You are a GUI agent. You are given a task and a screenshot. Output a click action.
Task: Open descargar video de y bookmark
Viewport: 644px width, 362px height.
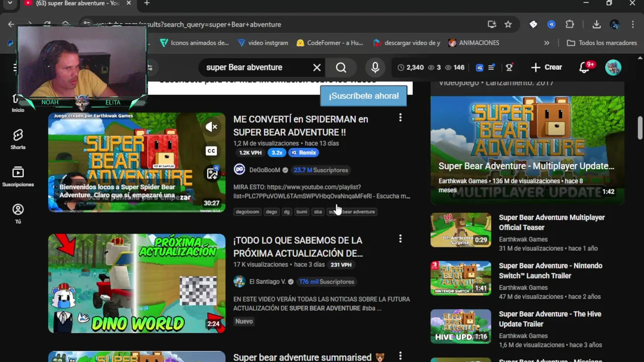pyautogui.click(x=407, y=43)
